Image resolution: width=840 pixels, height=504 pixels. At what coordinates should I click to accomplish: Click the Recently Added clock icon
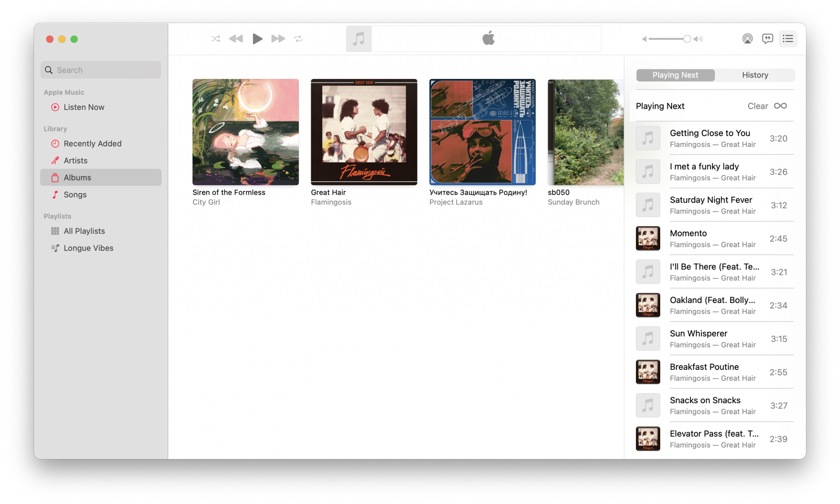[55, 144]
